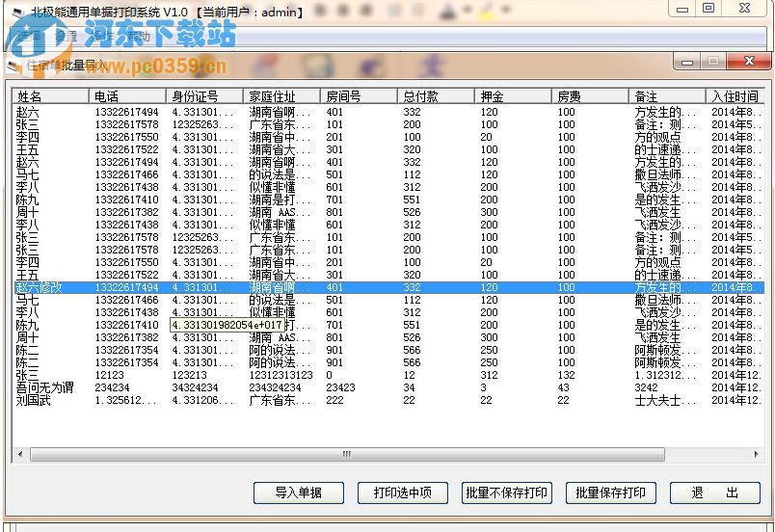Click the 备注 column header
775x532 pixels.
[667, 95]
